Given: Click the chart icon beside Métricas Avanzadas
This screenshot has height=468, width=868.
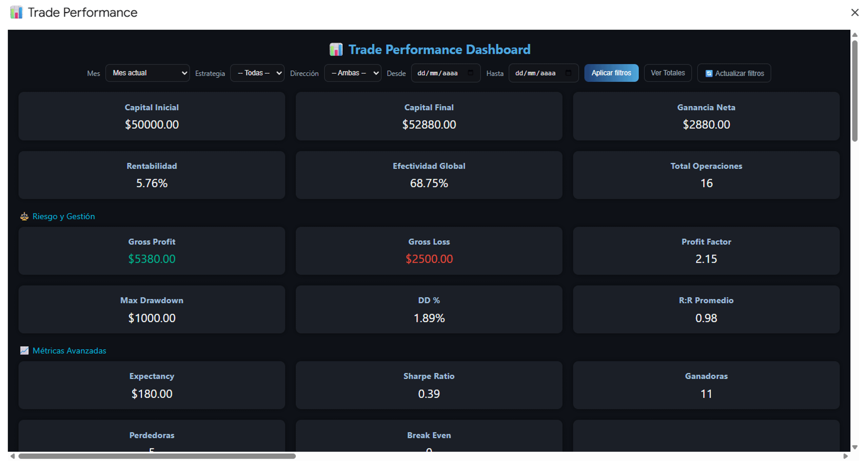Looking at the screenshot, I should 24,350.
